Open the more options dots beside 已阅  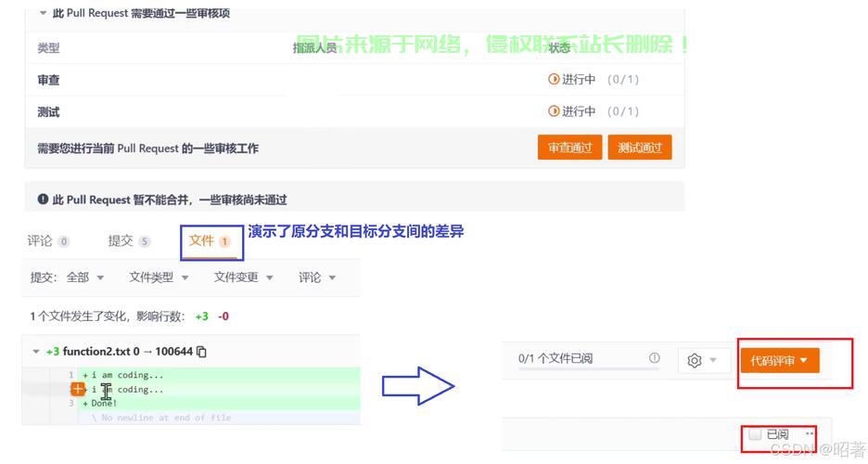click(810, 433)
